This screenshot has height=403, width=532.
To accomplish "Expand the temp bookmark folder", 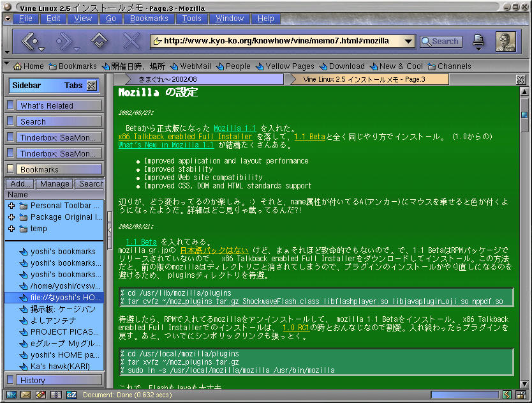I will (11, 229).
